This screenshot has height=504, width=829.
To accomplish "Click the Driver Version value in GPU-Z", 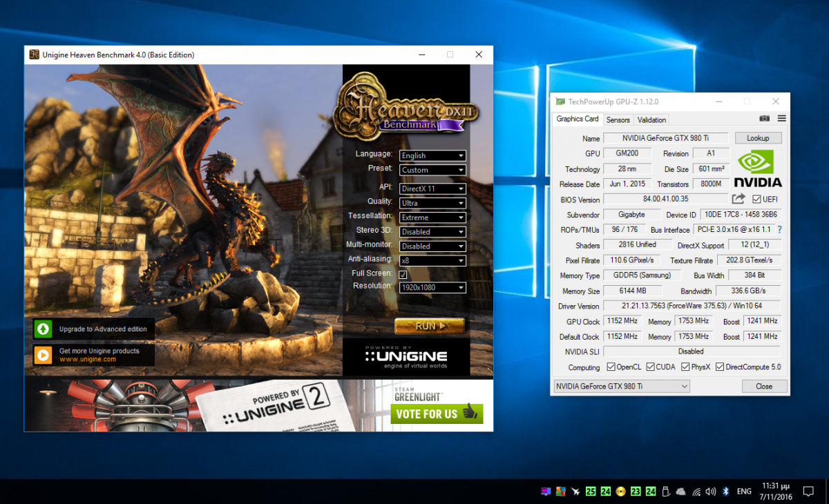I will pyautogui.click(x=692, y=306).
